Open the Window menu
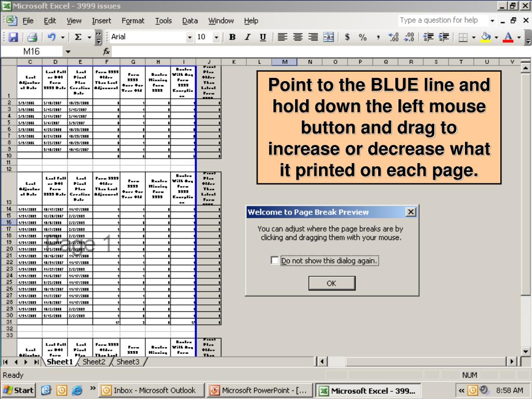 [221, 21]
